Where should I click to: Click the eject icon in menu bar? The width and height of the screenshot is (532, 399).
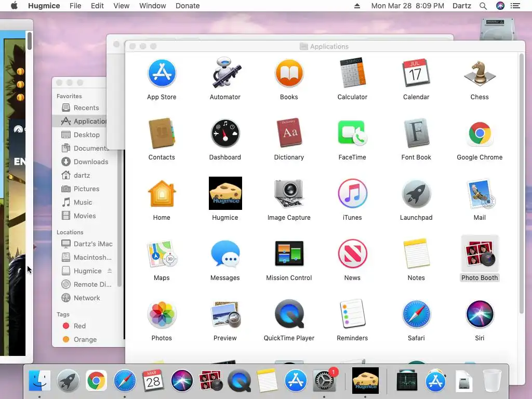click(x=357, y=6)
